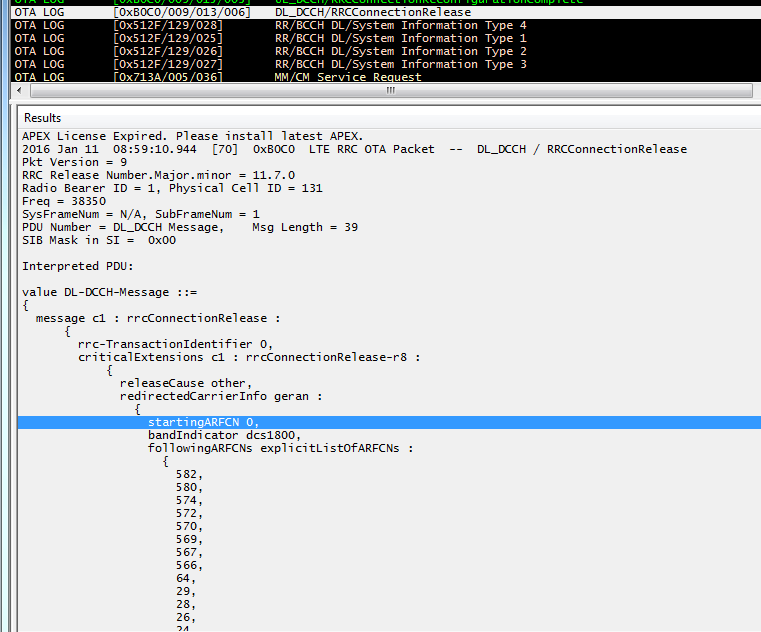This screenshot has width=761, height=632.
Task: Click the APEX License Expired message line
Action: pyautogui.click(x=193, y=136)
